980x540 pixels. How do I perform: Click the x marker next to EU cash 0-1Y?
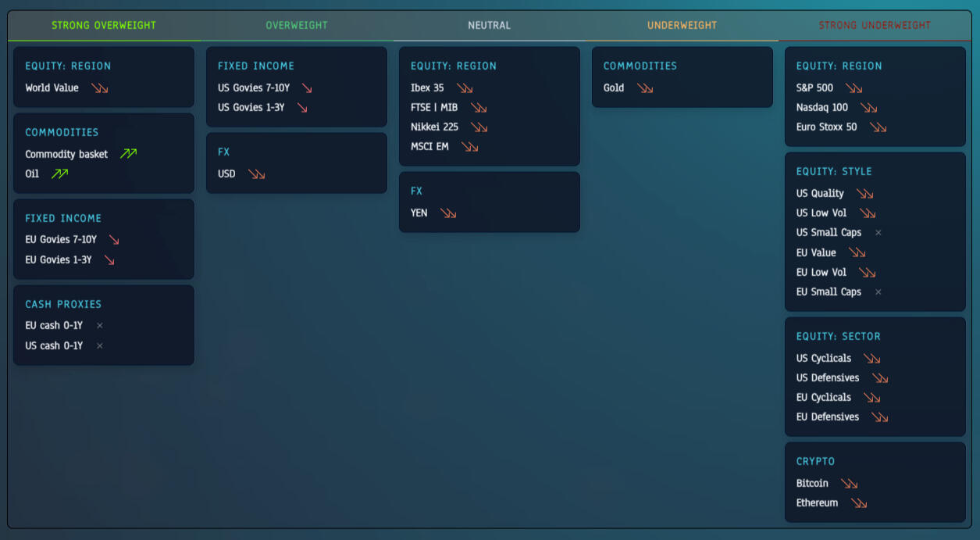click(x=99, y=326)
